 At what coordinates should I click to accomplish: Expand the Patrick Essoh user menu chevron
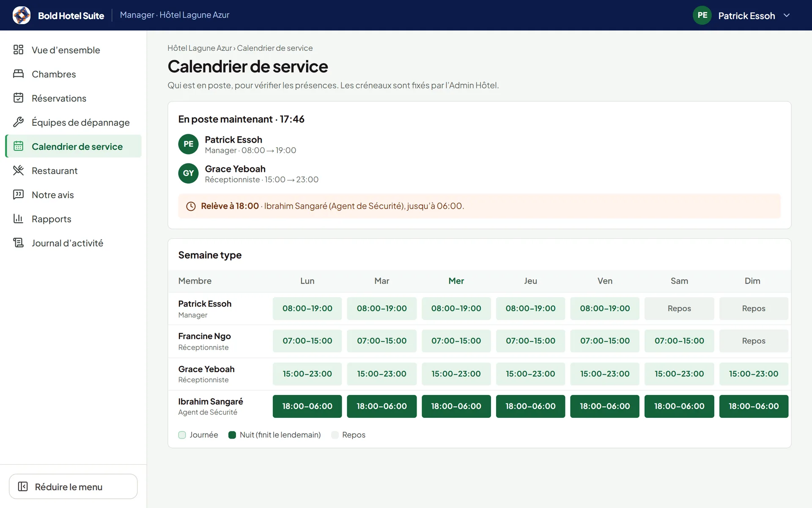tap(787, 15)
